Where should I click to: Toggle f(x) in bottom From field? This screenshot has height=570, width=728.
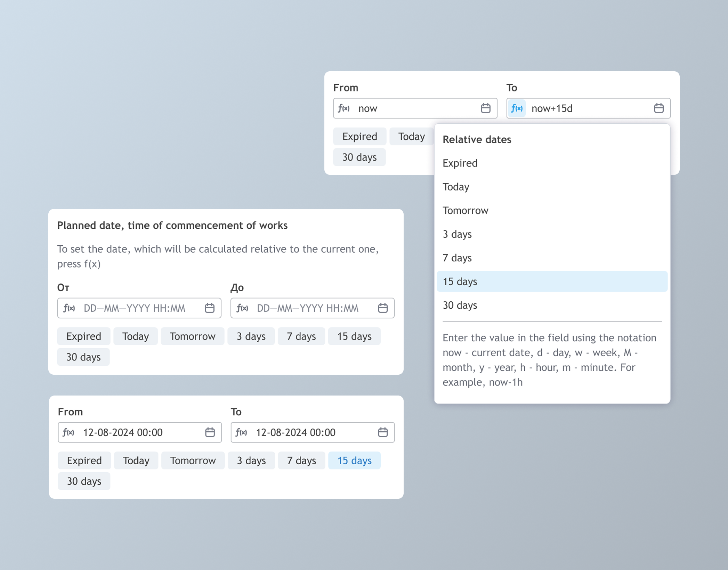pos(68,432)
